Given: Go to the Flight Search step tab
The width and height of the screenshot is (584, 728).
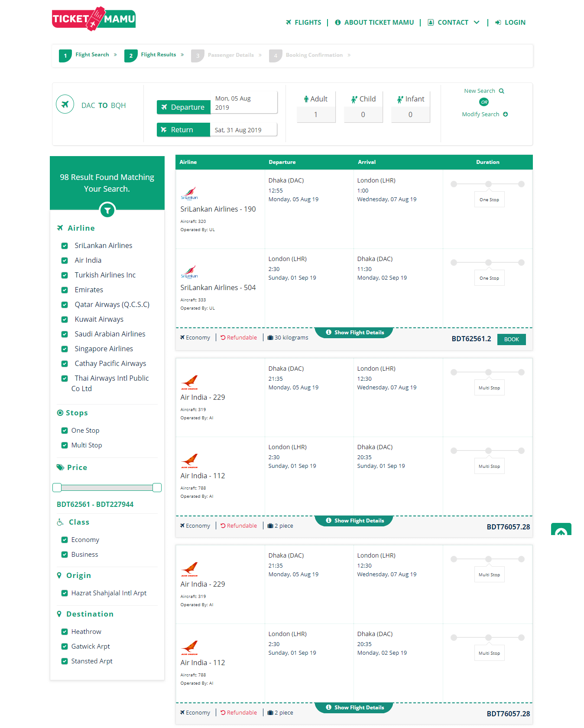Looking at the screenshot, I should point(92,55).
